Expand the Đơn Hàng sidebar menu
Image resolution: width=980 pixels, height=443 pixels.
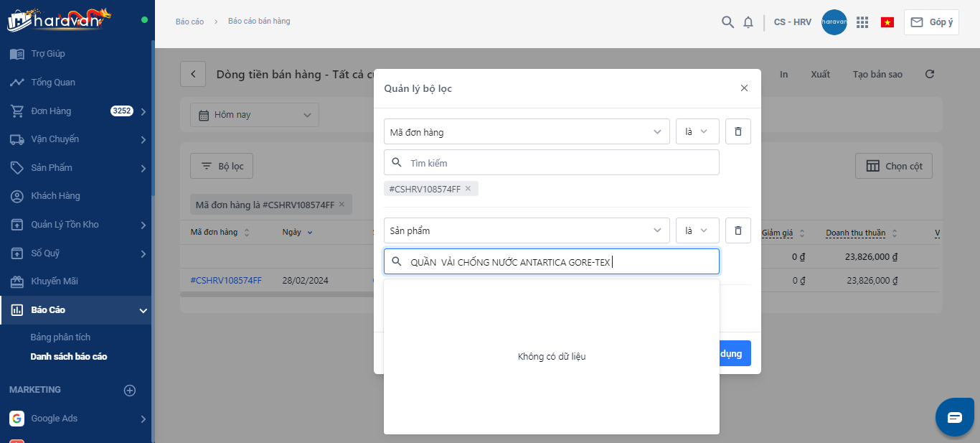pyautogui.click(x=143, y=111)
